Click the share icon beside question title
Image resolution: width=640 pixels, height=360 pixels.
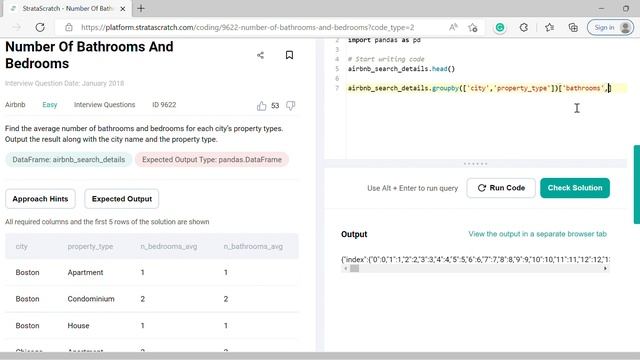(x=260, y=55)
